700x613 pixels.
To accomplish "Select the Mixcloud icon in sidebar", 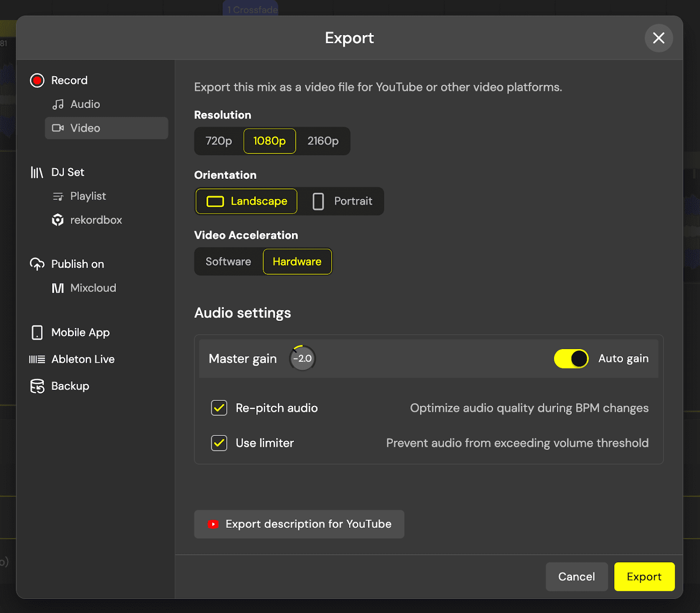I will [57, 288].
